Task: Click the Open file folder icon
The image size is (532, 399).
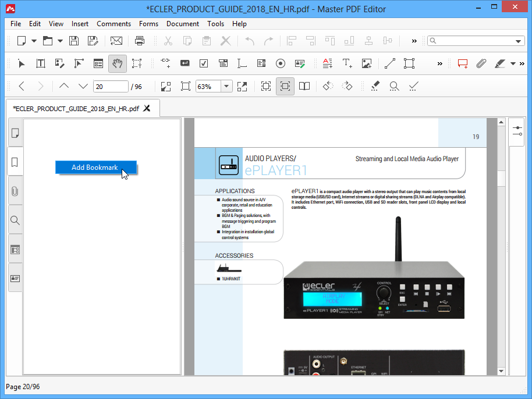Action: point(48,41)
